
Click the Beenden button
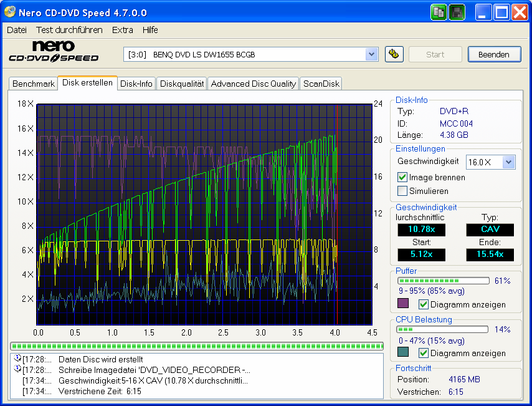pyautogui.click(x=494, y=54)
